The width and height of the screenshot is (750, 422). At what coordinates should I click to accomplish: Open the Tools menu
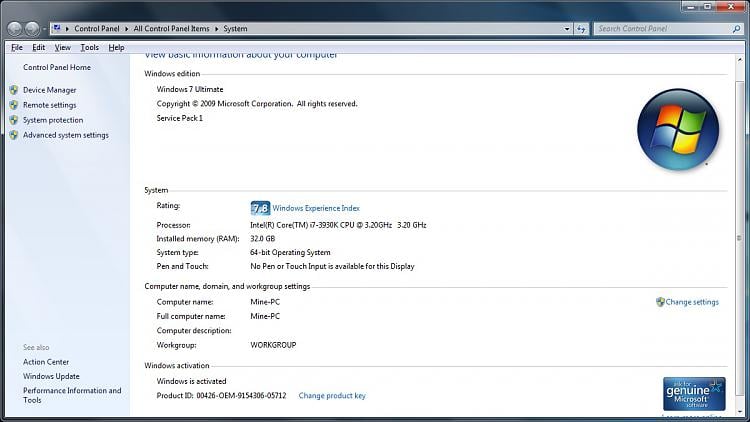click(x=89, y=47)
